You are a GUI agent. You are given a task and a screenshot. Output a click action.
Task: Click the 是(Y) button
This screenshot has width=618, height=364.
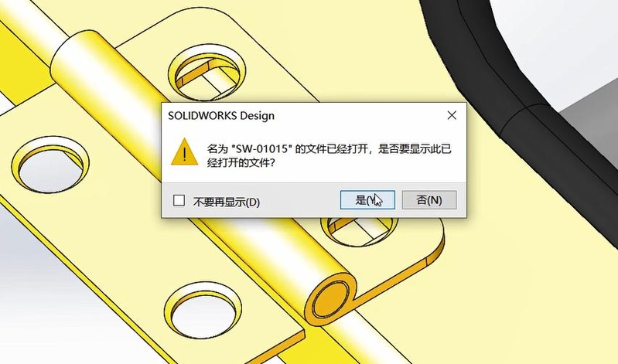tap(367, 200)
